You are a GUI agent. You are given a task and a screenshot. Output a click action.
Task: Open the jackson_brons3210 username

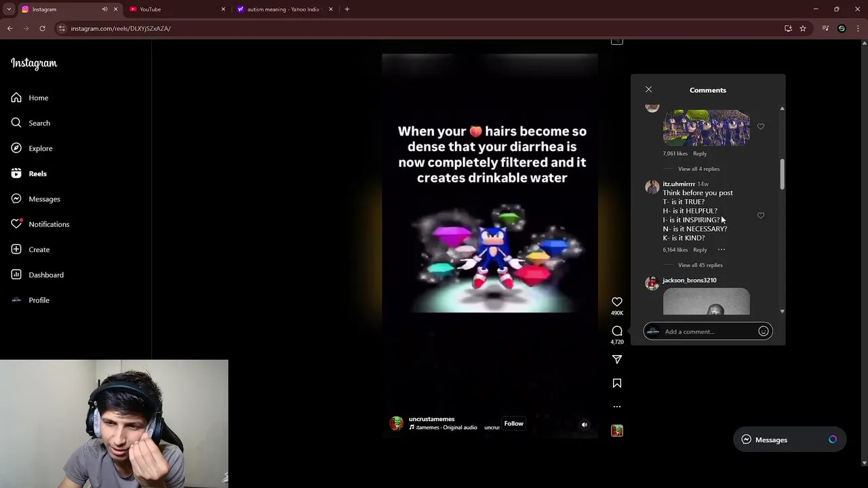coord(689,280)
